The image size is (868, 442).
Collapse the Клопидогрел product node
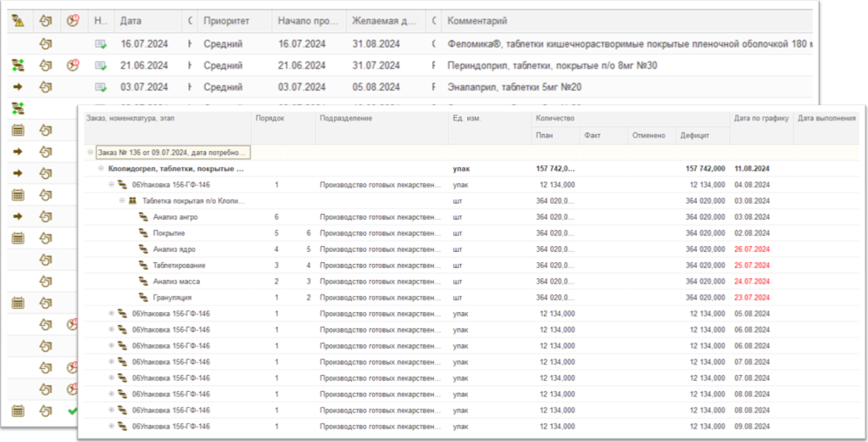(101, 168)
